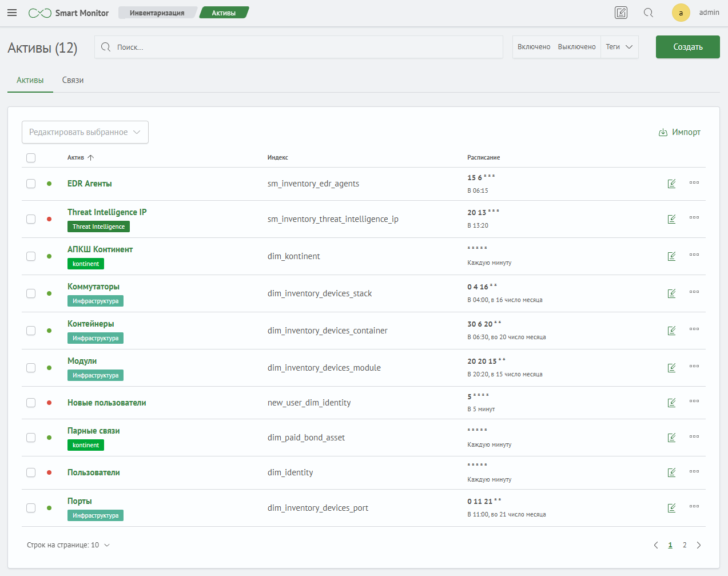Open the admin user avatar
This screenshot has height=576, width=728.
pos(681,13)
